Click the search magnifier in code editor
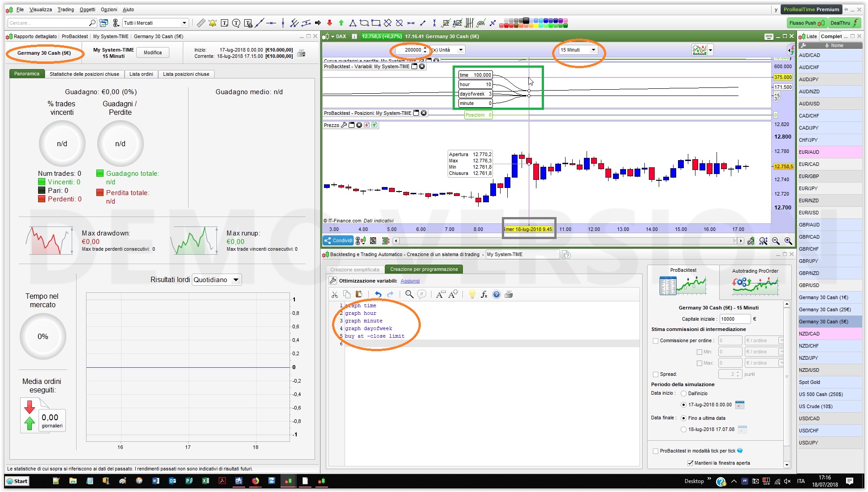 click(x=409, y=294)
